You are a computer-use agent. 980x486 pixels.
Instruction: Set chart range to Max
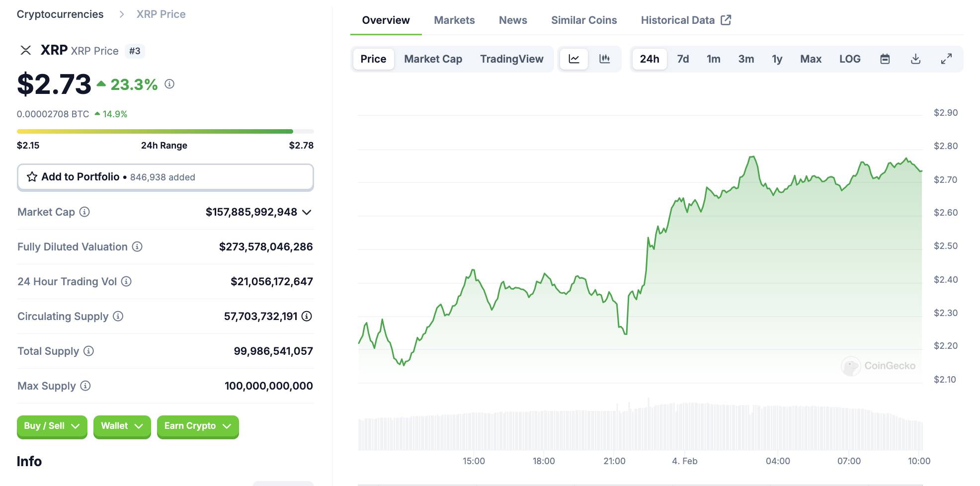(811, 59)
